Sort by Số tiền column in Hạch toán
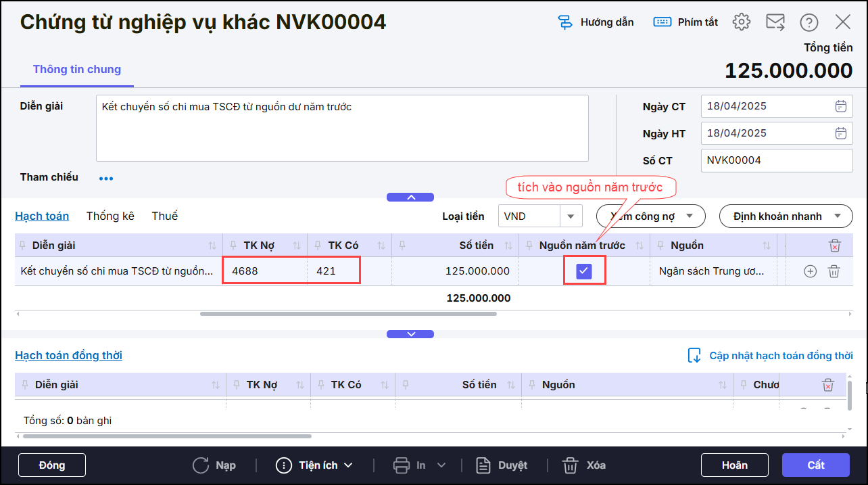 coord(509,246)
